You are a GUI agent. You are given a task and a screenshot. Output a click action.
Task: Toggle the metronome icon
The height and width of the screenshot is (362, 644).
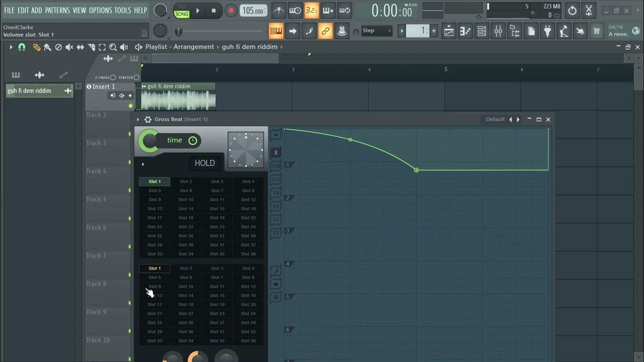tap(279, 10)
